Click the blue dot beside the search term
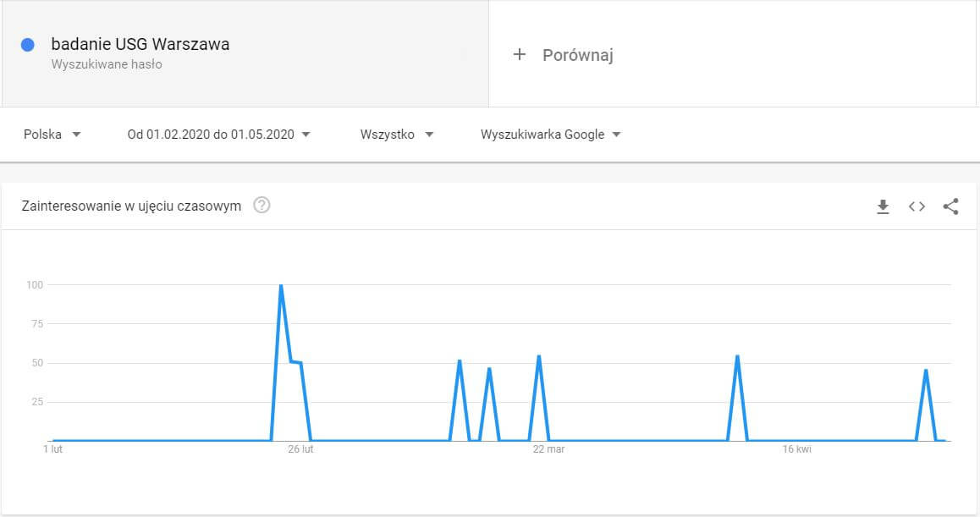Viewport: 980px width, 517px height. click(x=27, y=45)
